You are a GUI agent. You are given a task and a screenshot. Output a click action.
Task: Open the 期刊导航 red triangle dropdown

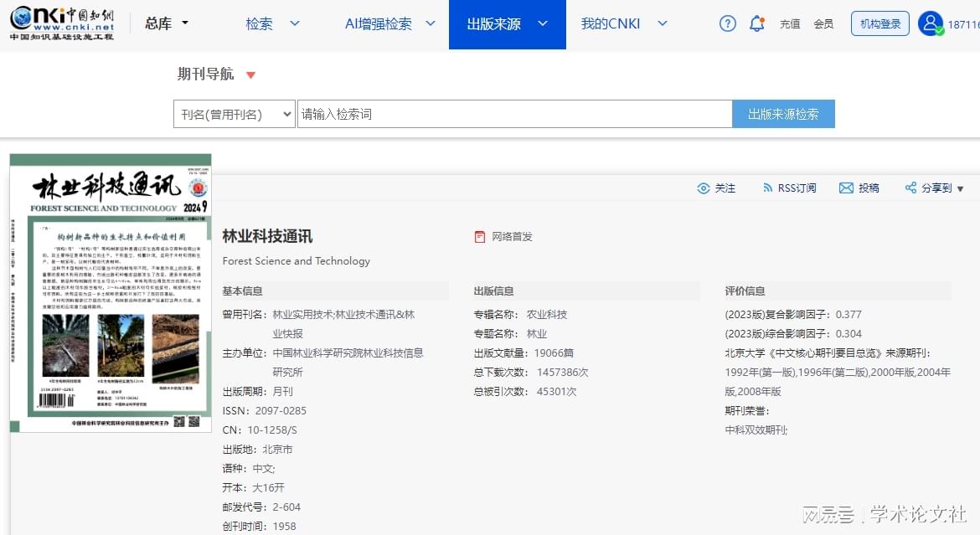coord(250,75)
